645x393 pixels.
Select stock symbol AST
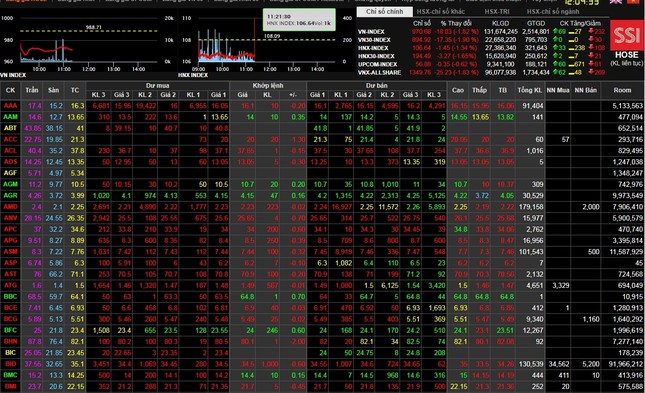coord(11,274)
